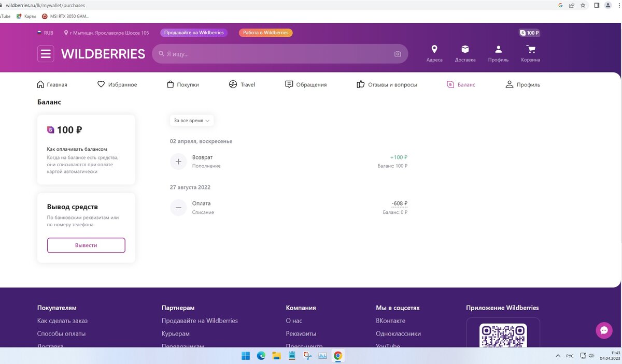Open footer link Способы оплаты
The width and height of the screenshot is (622, 364).
click(x=62, y=333)
